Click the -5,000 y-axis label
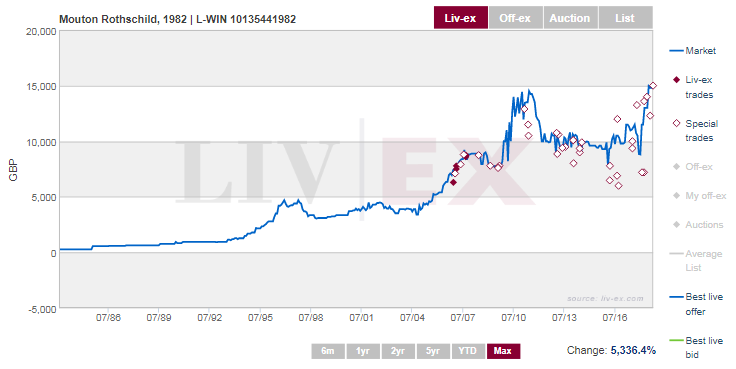This screenshot has height=369, width=736. 43,309
